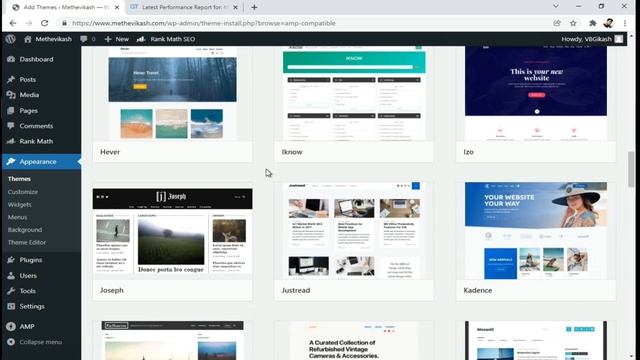Click the browser profile avatar
640x360 pixels.
click(608, 23)
